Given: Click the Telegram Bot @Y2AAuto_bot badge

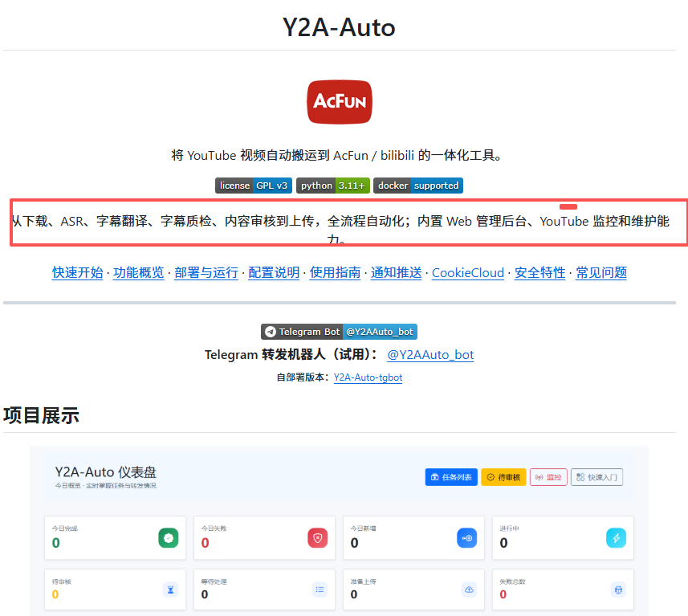Looking at the screenshot, I should point(339,332).
